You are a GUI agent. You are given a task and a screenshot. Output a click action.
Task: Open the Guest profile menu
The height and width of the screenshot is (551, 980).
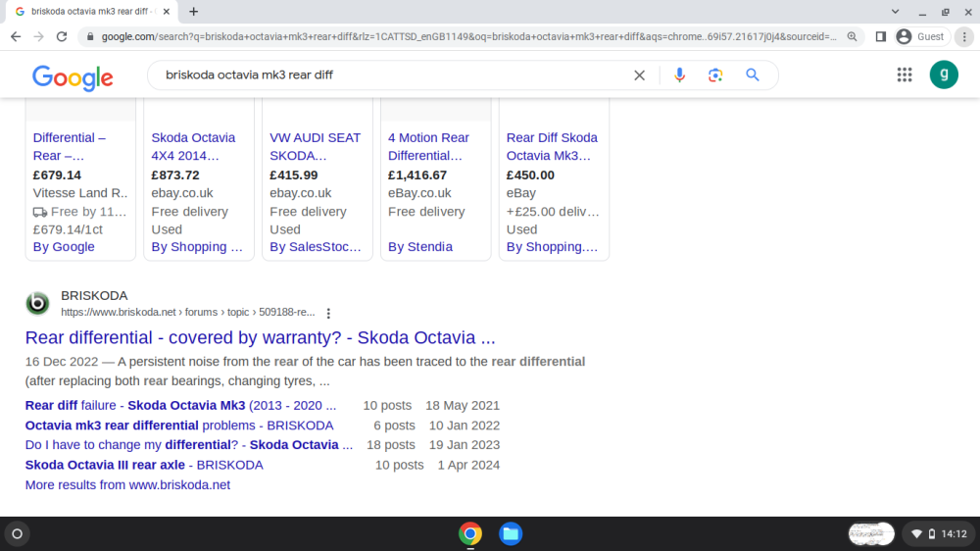[x=921, y=37]
